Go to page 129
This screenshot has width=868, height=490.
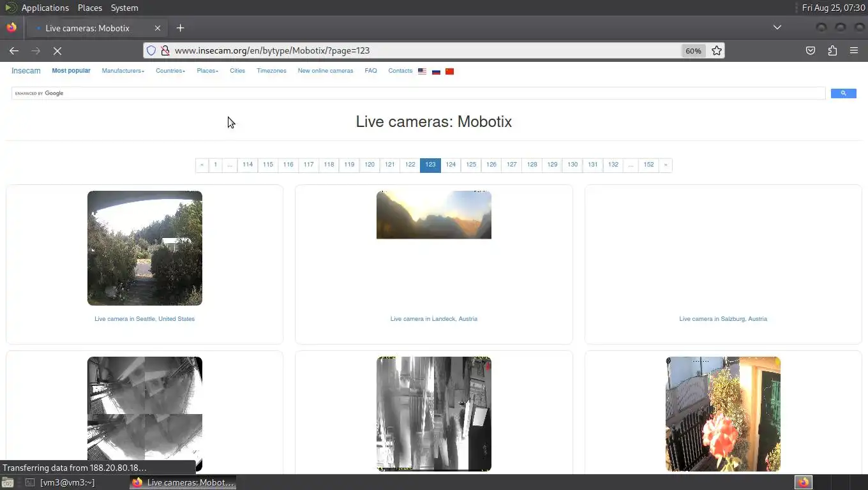pos(552,165)
